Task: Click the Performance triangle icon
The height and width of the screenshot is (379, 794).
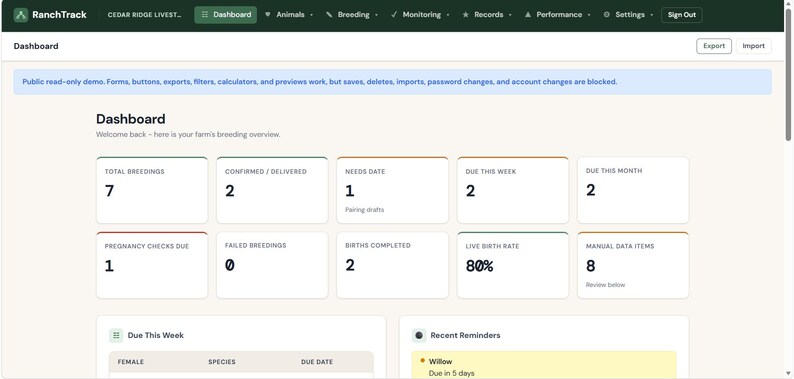Action: click(528, 15)
